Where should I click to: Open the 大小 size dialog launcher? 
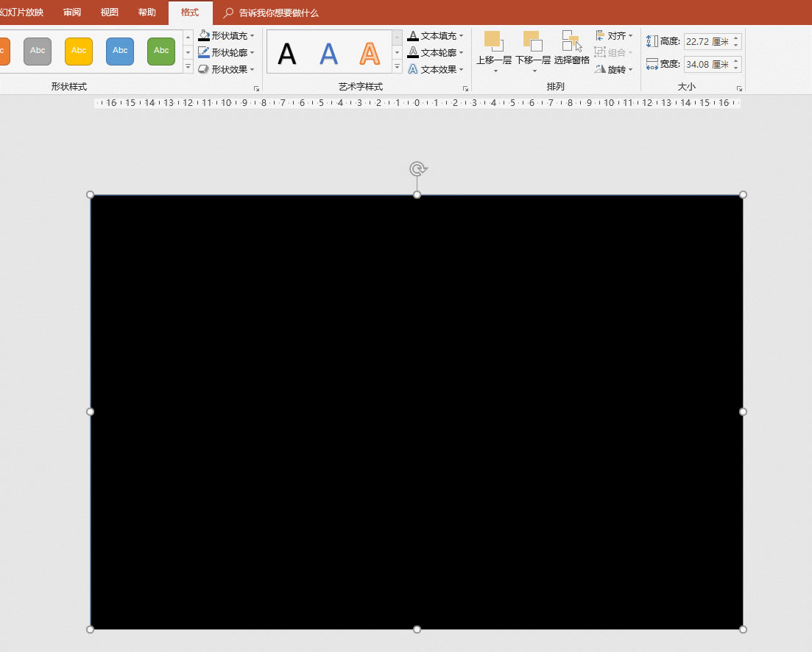point(739,89)
